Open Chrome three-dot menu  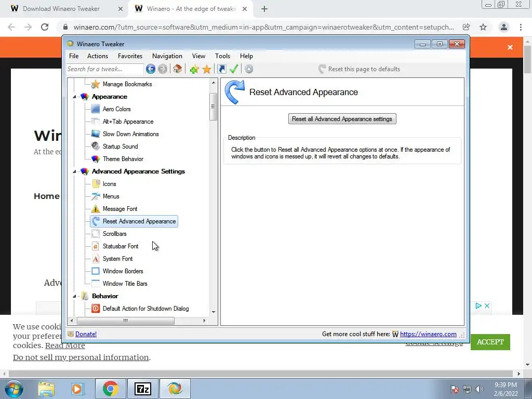click(521, 27)
